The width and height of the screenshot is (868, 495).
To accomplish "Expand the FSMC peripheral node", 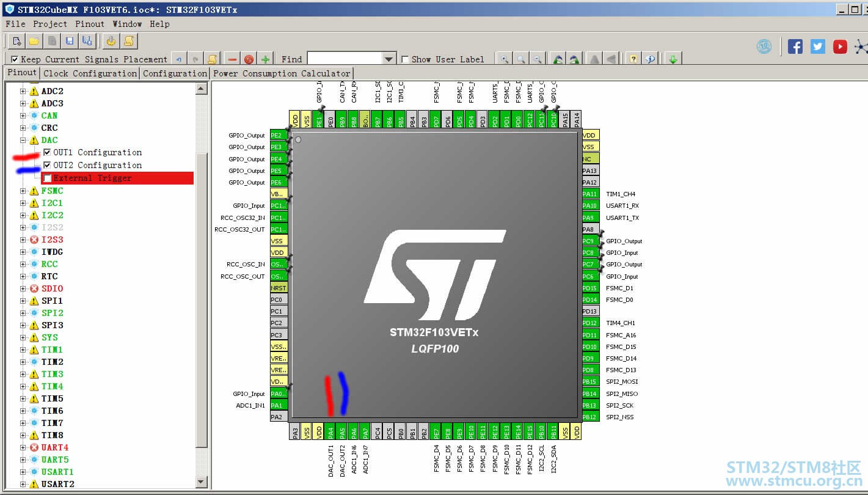I will [x=23, y=191].
